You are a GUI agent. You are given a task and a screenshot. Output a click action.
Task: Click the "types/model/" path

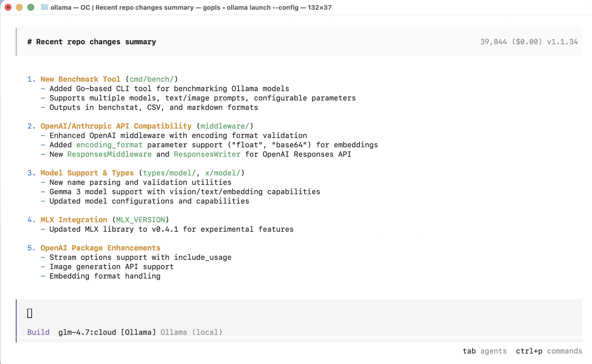169,173
